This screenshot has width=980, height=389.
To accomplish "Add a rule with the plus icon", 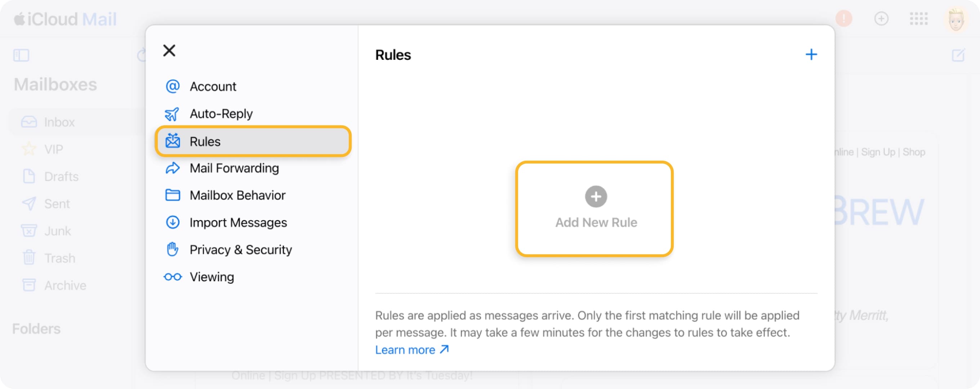I will [811, 54].
